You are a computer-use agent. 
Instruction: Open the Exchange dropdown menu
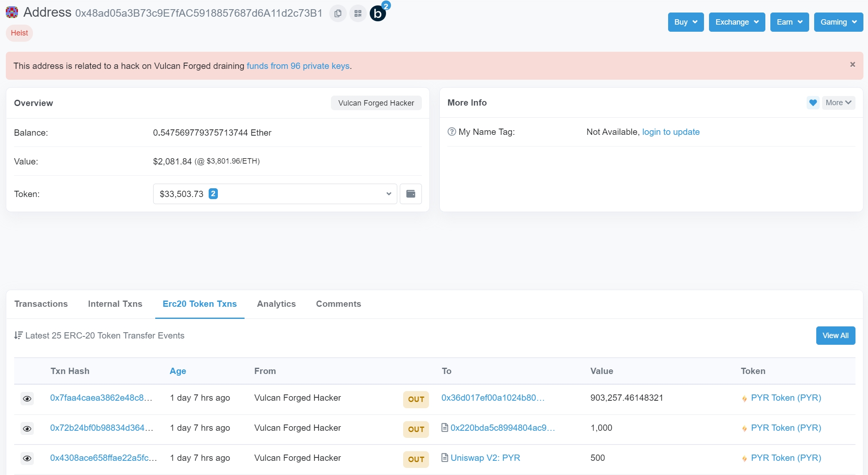coord(737,22)
